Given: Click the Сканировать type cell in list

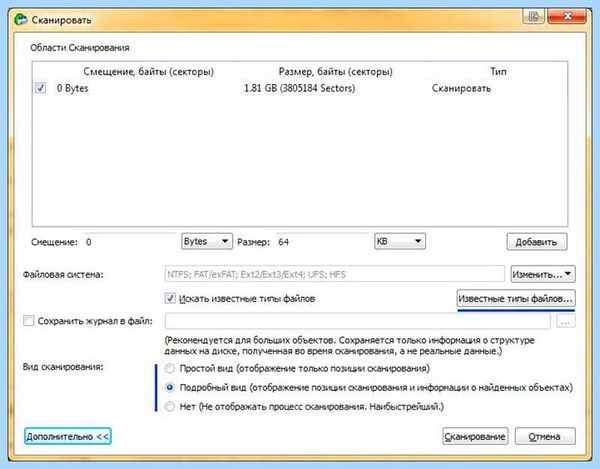Looking at the screenshot, I should point(461,88).
